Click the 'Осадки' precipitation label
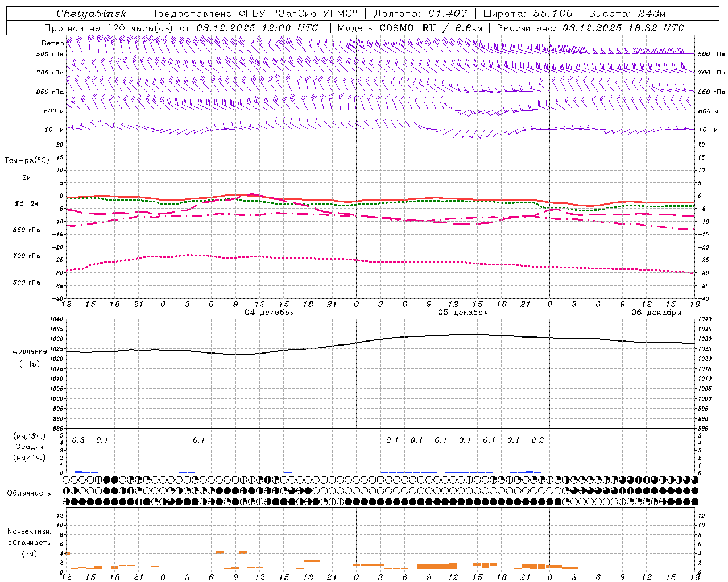The height and width of the screenshot is (582, 728). click(x=30, y=447)
